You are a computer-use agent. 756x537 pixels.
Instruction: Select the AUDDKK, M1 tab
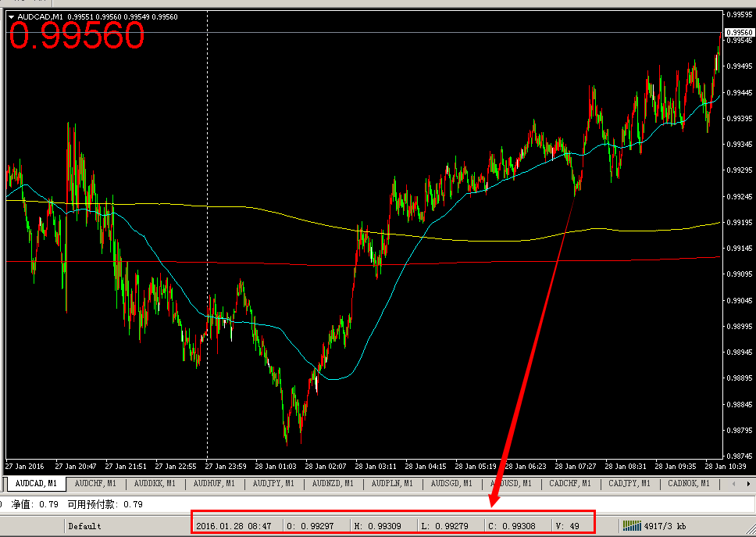coord(155,484)
